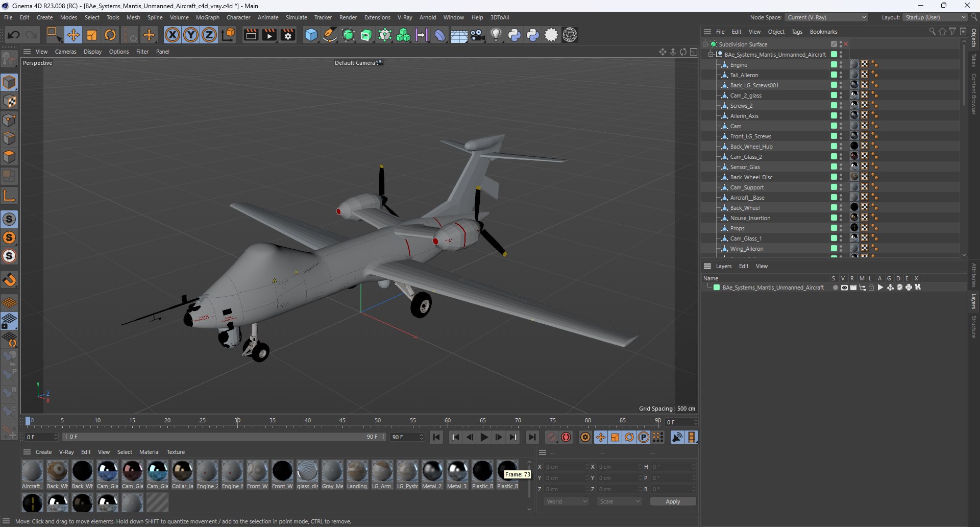Toggle Z axis lock
980x527 pixels.
[x=209, y=35]
